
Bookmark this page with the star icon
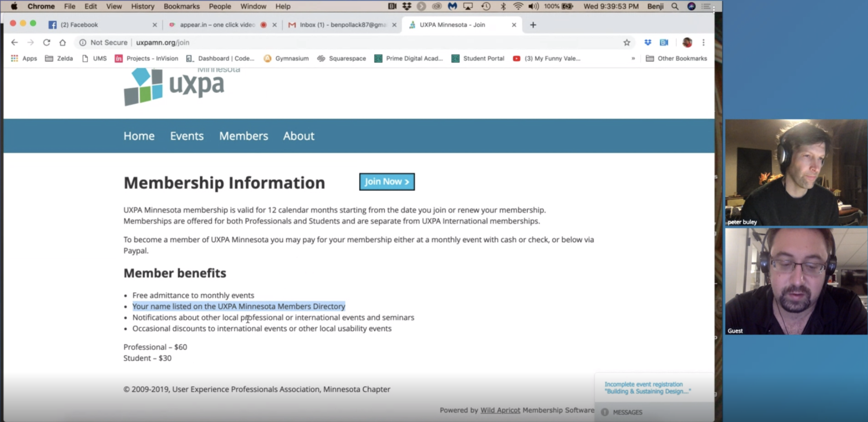coord(626,42)
